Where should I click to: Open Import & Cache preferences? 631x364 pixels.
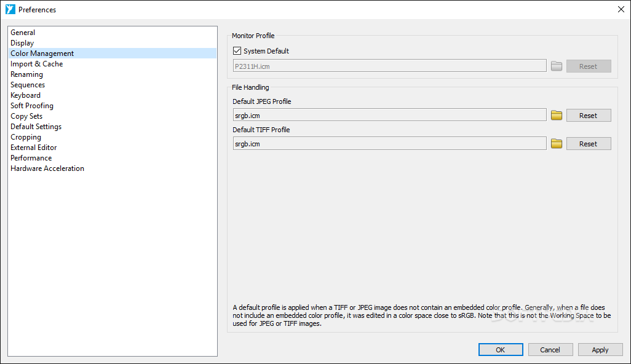click(x=113, y=64)
